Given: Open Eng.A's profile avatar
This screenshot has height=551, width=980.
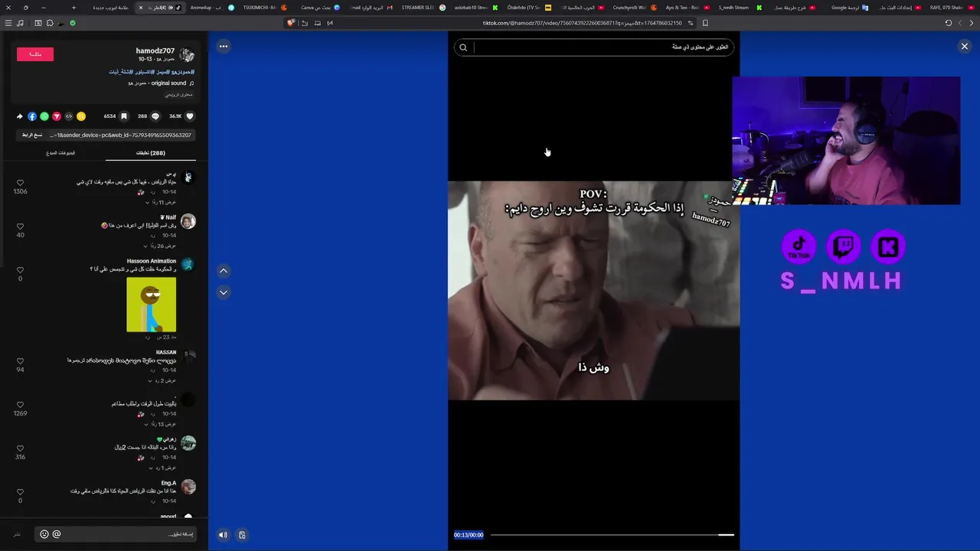Looking at the screenshot, I should click(188, 487).
